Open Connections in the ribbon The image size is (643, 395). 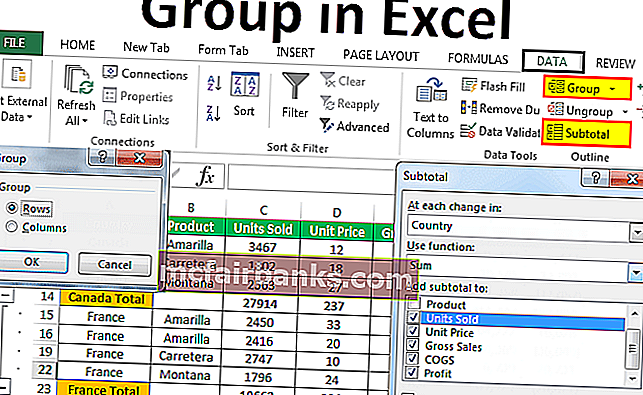[x=145, y=74]
